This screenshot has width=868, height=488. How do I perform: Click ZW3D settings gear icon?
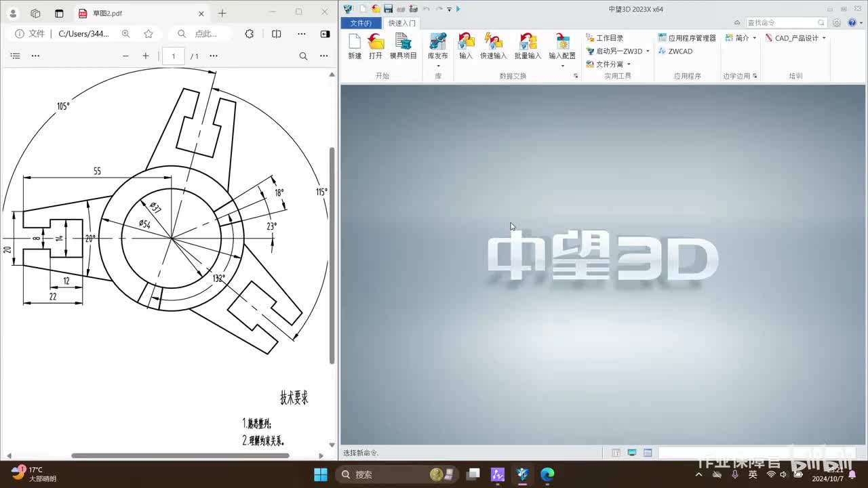[x=837, y=23]
